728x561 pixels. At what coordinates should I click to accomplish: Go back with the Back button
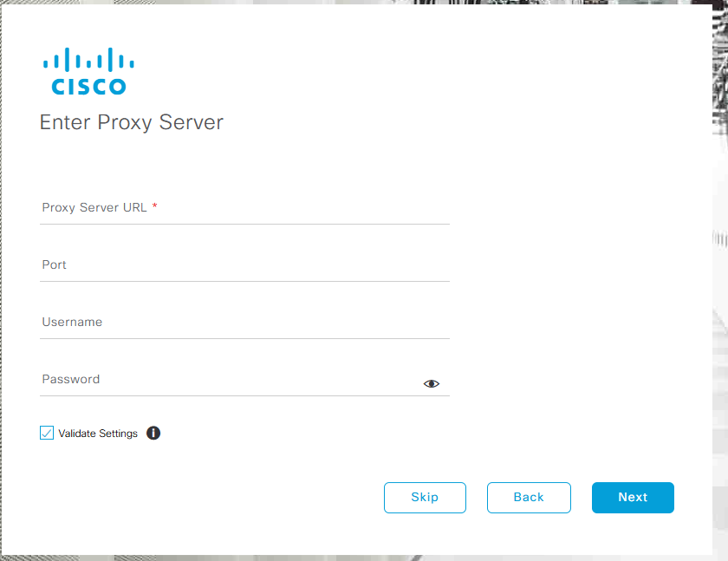pos(529,498)
